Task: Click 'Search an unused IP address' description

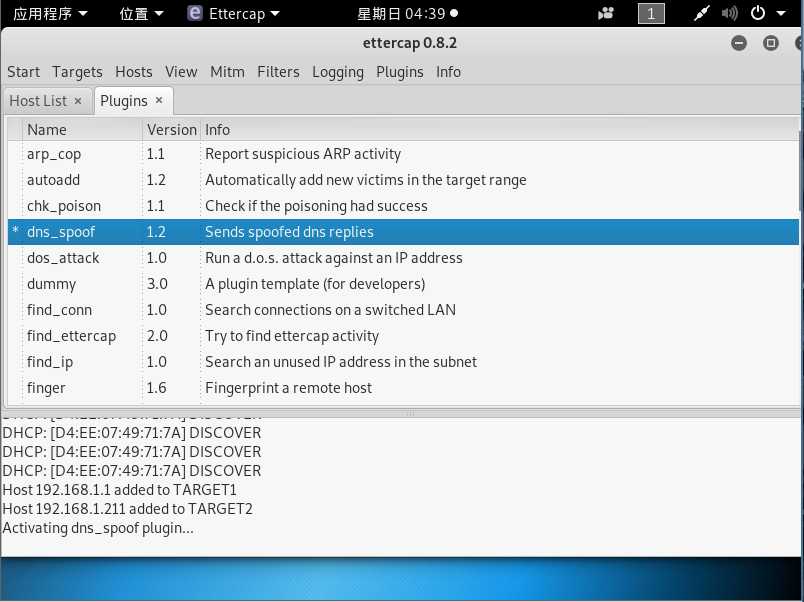Action: (341, 362)
